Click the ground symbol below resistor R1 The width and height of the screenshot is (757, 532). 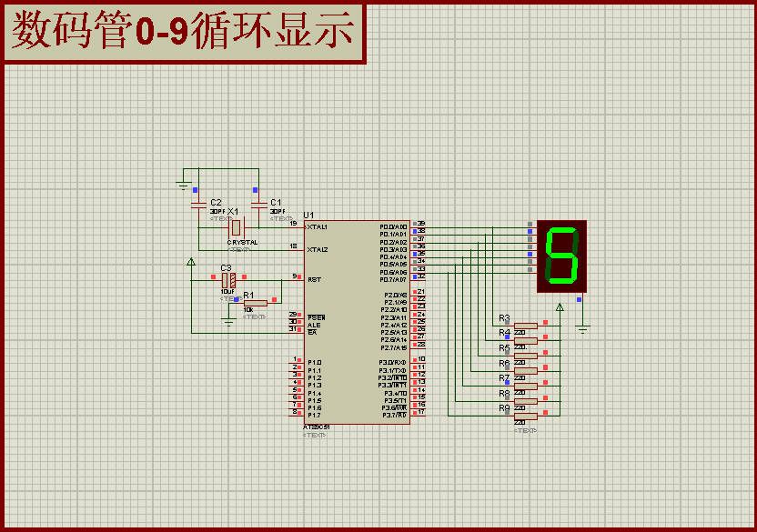228,322
